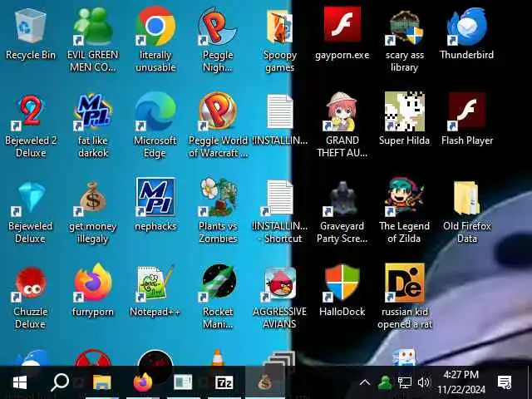Click the russian kid opened a rat icon
Viewport: 532px width, 399px height.
[x=405, y=283]
